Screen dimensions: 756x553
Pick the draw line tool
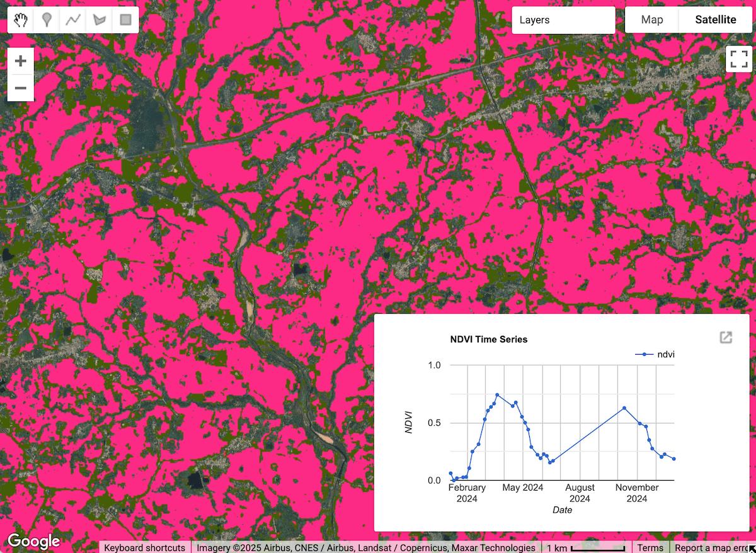[x=73, y=20]
